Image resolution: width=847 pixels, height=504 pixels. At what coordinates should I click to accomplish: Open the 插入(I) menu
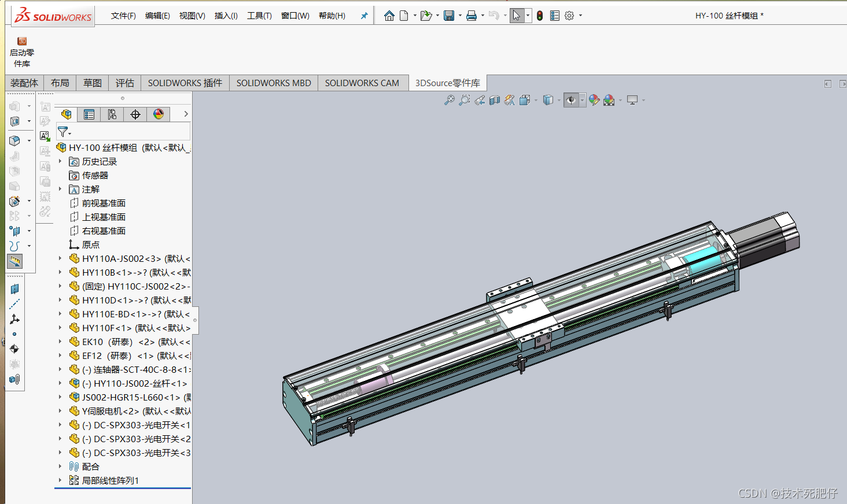click(226, 16)
